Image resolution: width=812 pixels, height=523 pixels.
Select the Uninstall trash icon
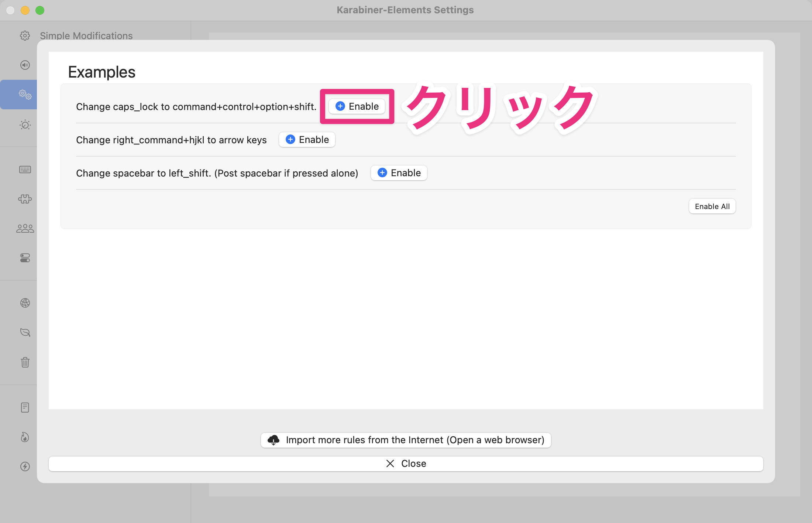coord(25,362)
